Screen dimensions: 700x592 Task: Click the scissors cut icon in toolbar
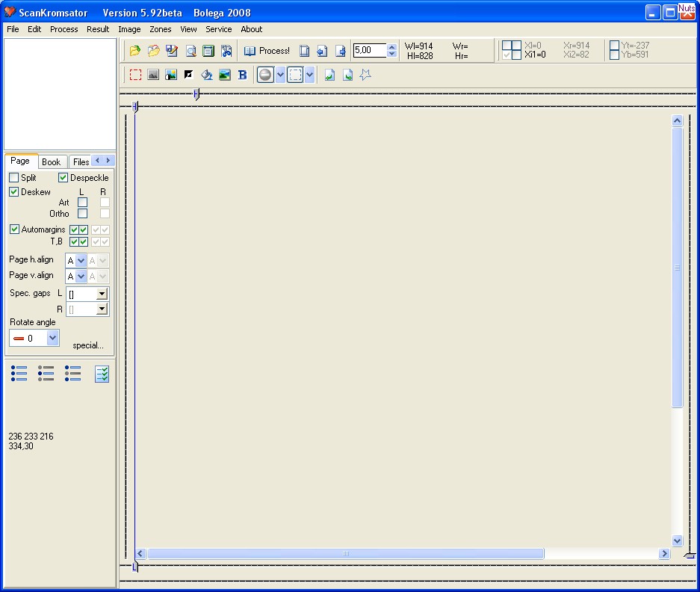coord(226,51)
